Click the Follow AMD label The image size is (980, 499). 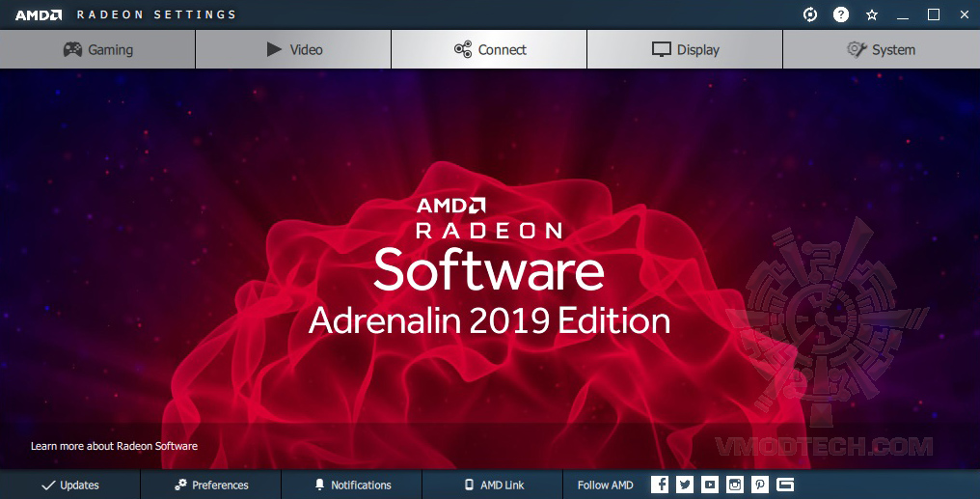click(605, 485)
